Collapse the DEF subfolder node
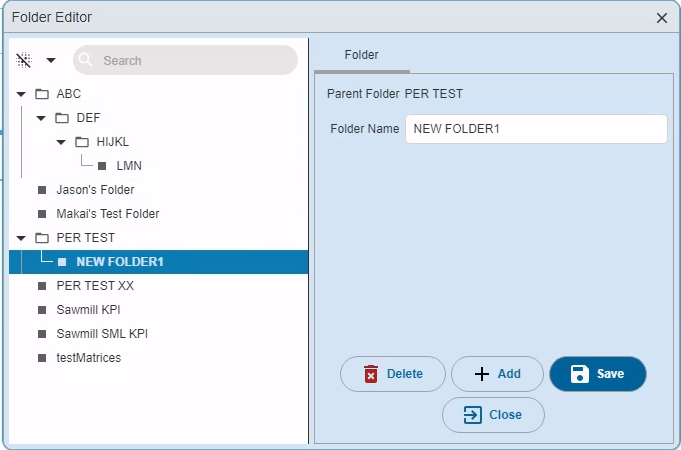The height and width of the screenshot is (450, 681). point(41,118)
